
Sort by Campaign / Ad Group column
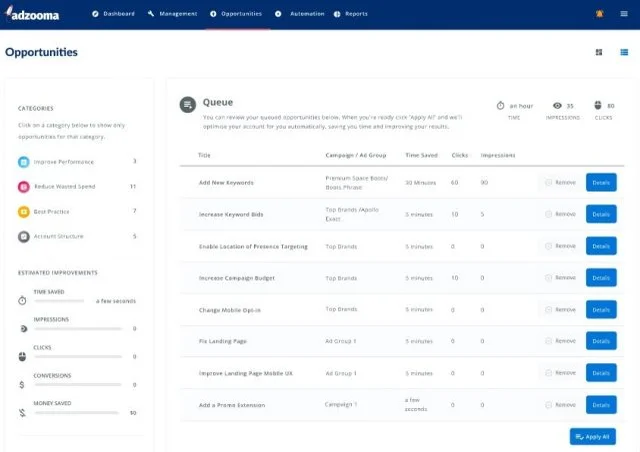point(356,155)
